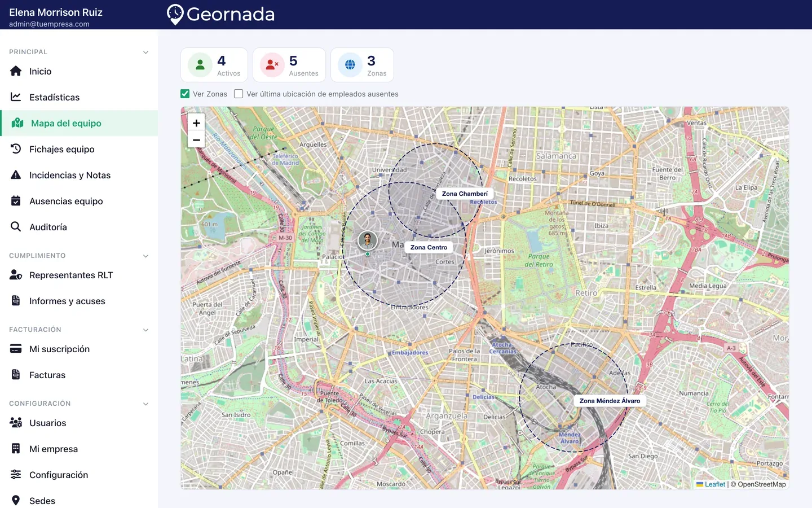Click the Estadísticas chart icon
812x508 pixels.
(x=16, y=97)
